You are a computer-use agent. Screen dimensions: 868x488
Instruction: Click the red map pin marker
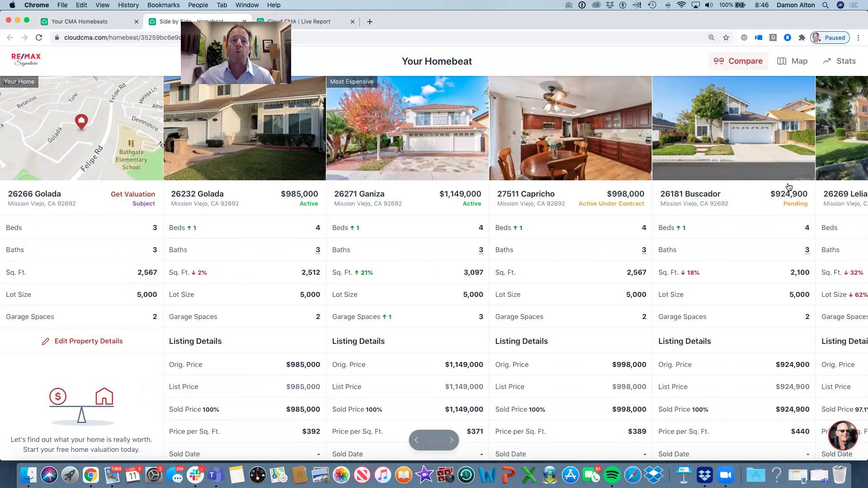pyautogui.click(x=81, y=121)
